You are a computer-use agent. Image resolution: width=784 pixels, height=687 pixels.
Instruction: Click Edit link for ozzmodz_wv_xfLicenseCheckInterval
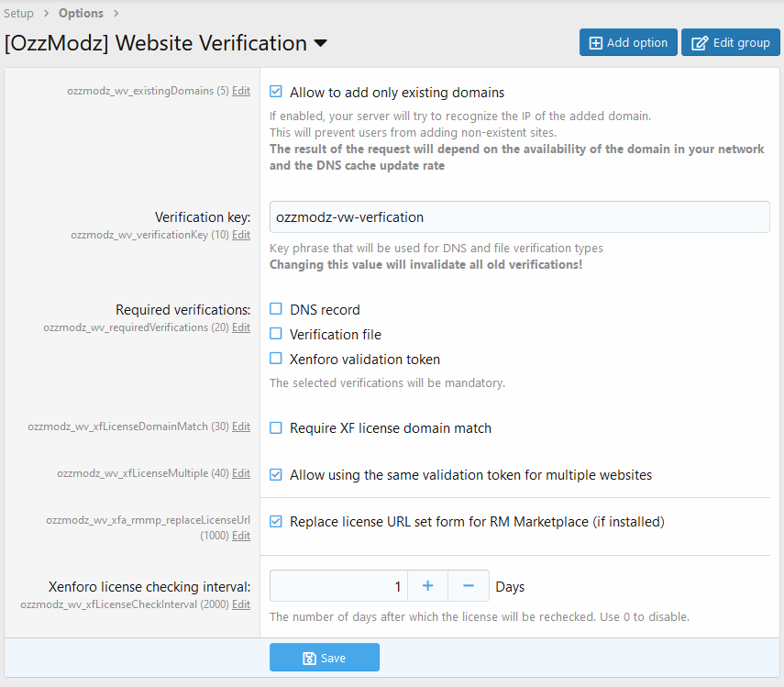[241, 604]
